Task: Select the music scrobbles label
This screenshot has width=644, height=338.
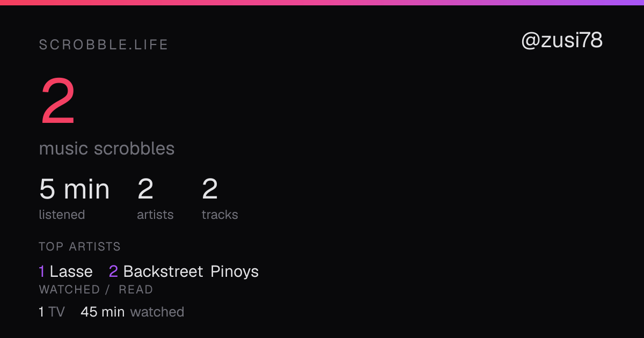Action: tap(107, 149)
